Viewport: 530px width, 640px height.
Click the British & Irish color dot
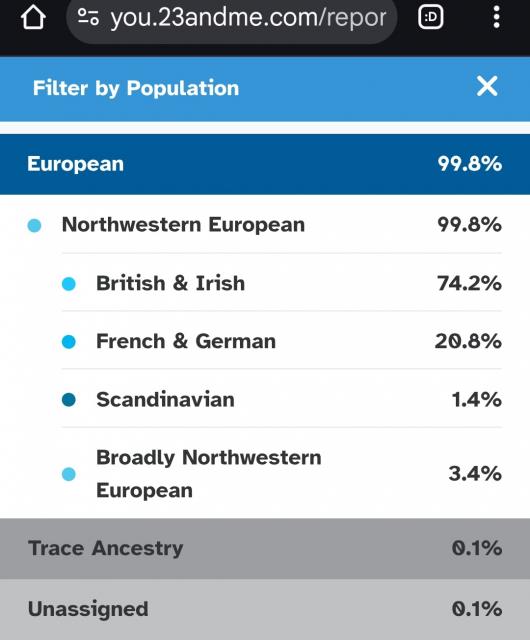[x=69, y=284]
